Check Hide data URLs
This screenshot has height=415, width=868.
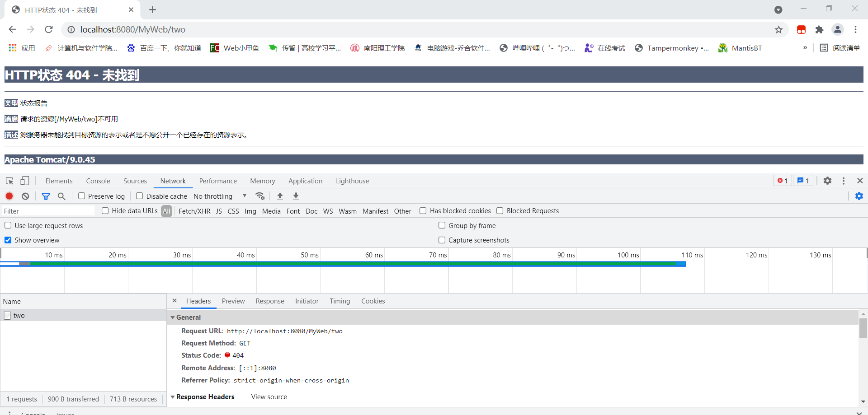coord(105,211)
